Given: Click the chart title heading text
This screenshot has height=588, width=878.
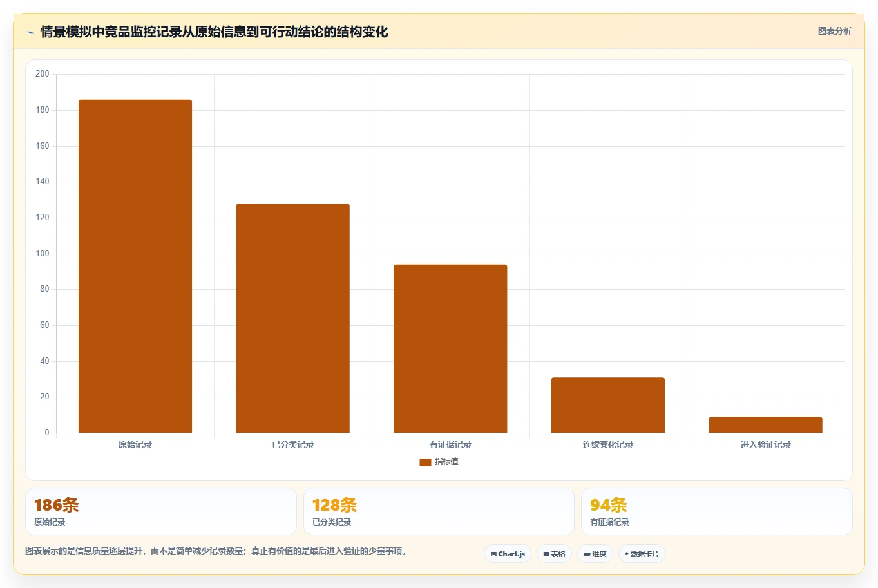Looking at the screenshot, I should click(x=214, y=32).
